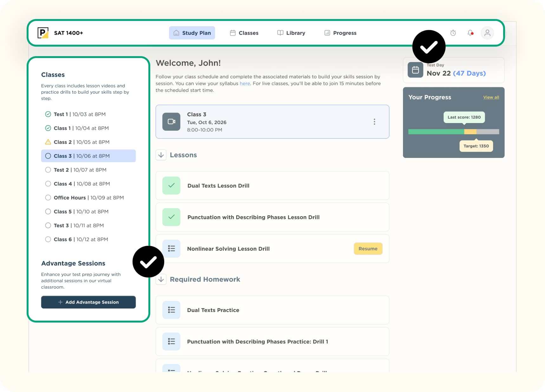Click the Target: 1350 marker
The width and height of the screenshot is (545, 392).
[476, 146]
